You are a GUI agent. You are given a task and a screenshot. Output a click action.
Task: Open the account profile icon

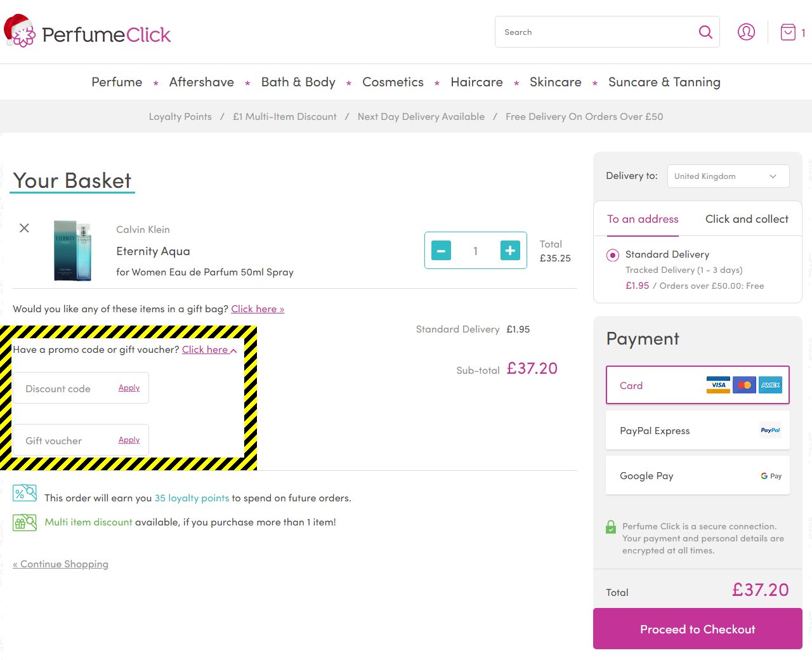(x=746, y=32)
